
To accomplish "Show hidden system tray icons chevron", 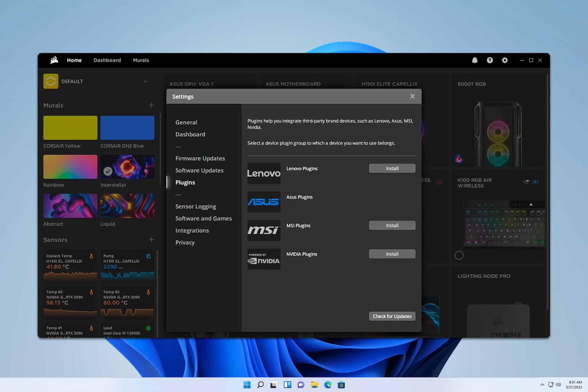I will [x=542, y=385].
